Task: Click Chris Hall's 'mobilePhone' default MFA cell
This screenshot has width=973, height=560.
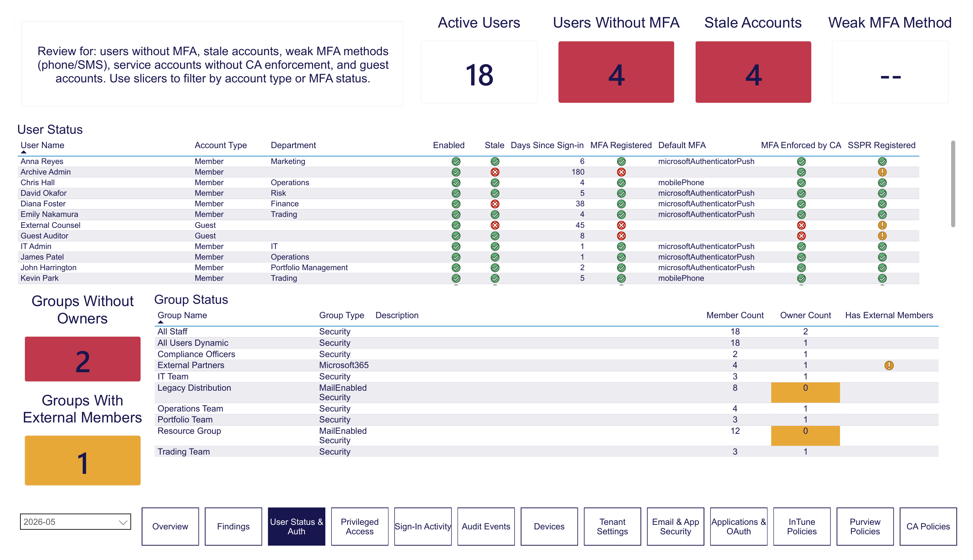Action: pyautogui.click(x=681, y=183)
